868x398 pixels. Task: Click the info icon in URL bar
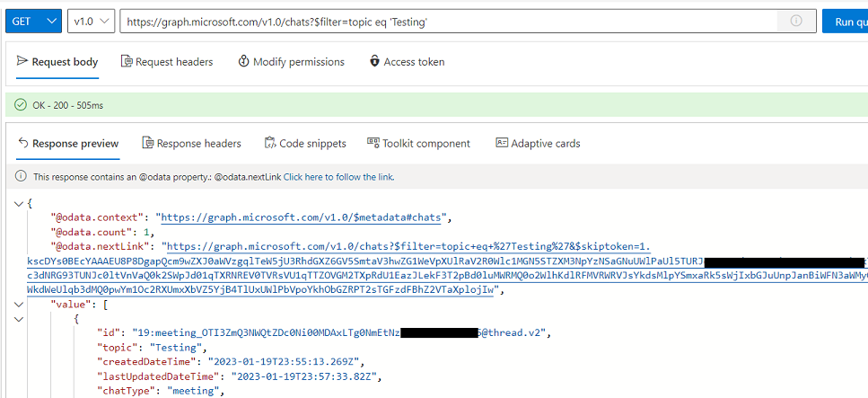[x=796, y=21]
